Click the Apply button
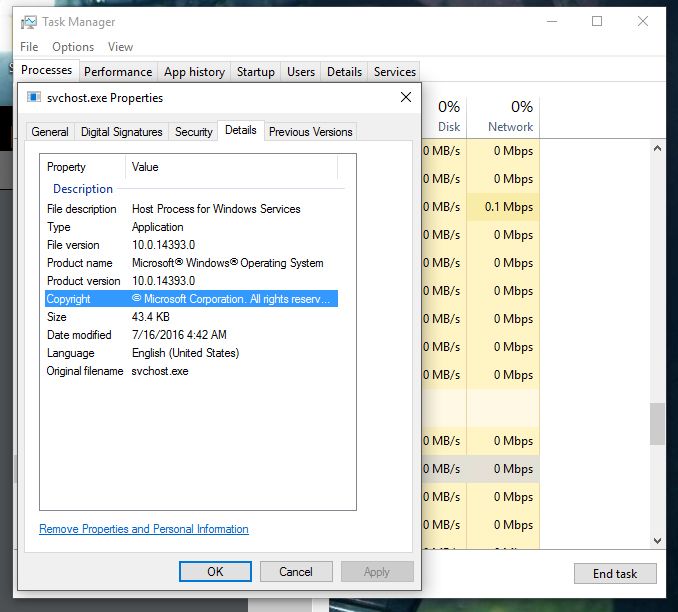 point(377,572)
